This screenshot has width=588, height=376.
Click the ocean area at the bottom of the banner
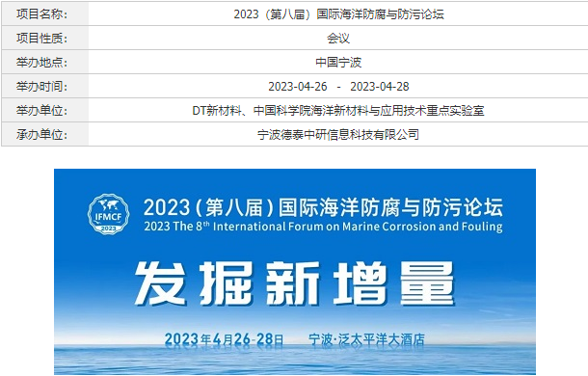(x=295, y=363)
